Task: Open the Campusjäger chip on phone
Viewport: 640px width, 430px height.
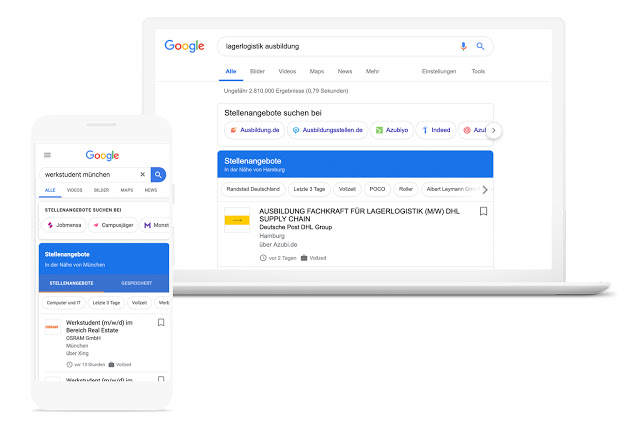Action: (x=113, y=225)
